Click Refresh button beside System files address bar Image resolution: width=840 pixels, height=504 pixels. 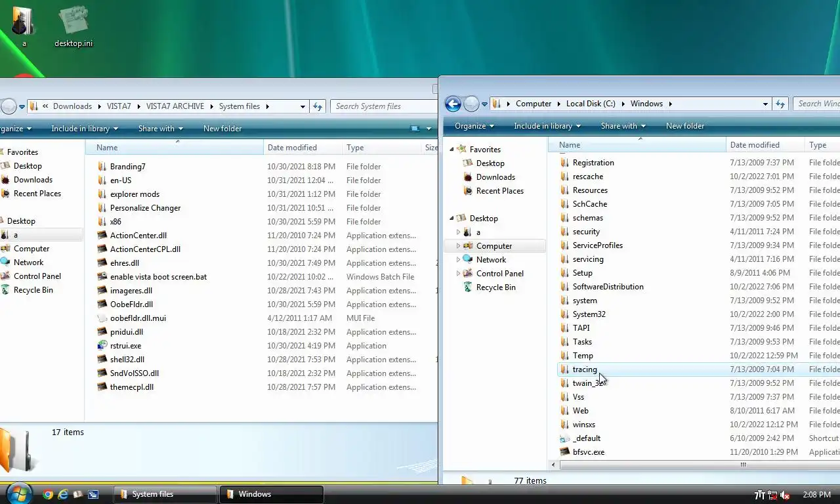(318, 106)
